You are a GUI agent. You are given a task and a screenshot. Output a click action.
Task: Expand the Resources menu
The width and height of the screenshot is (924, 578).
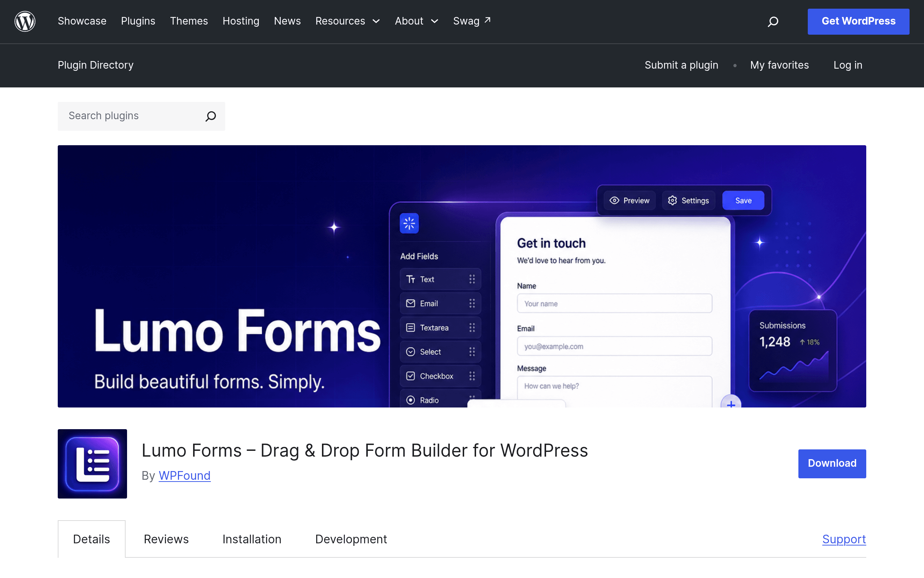click(348, 21)
